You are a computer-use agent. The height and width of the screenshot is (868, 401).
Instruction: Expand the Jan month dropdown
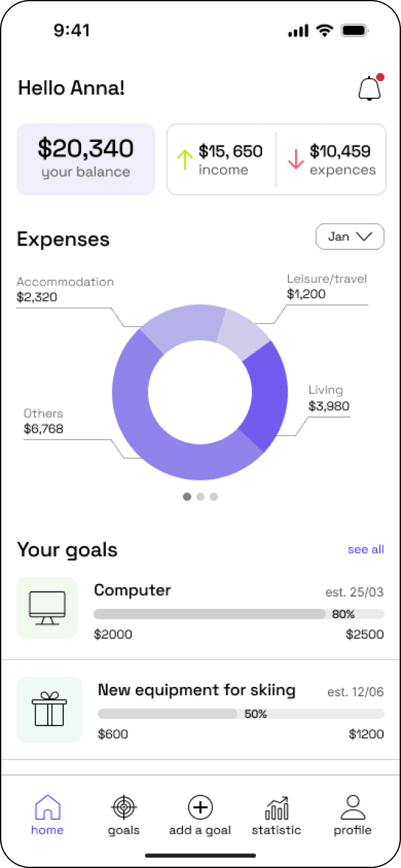pos(350,237)
